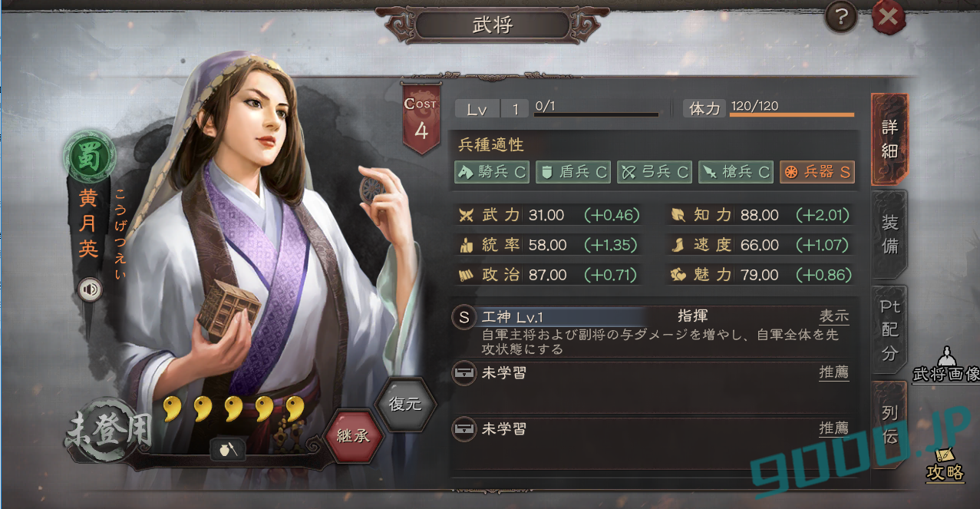
Task: Open the 攻略 guide icon
Action: (945, 463)
